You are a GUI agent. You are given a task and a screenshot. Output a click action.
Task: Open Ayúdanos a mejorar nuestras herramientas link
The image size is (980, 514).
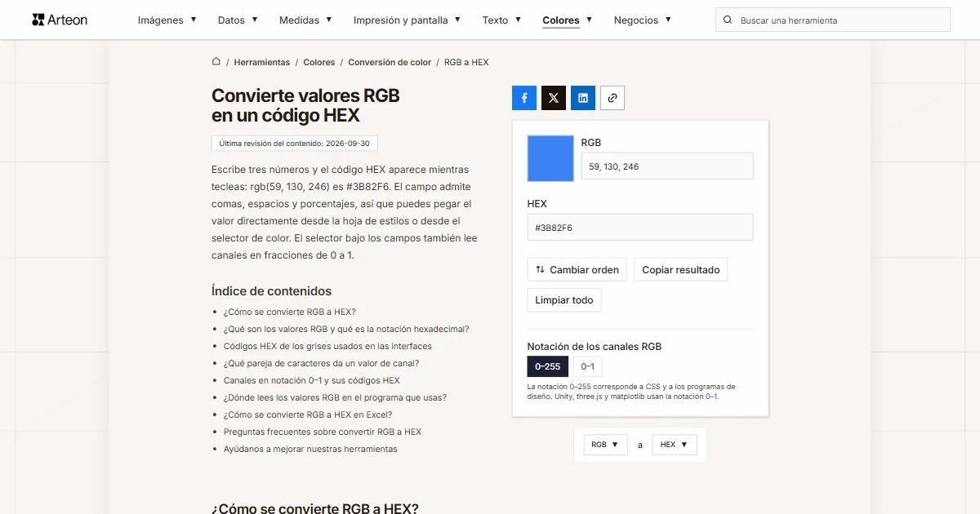pyautogui.click(x=310, y=449)
